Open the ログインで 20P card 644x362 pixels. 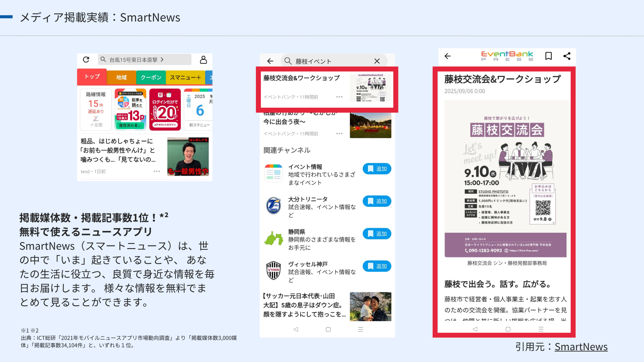click(x=165, y=109)
